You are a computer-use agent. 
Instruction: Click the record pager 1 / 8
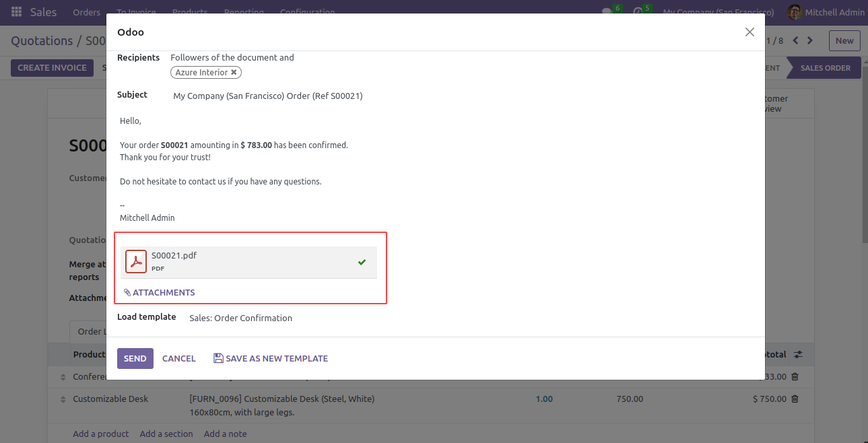[x=775, y=40]
